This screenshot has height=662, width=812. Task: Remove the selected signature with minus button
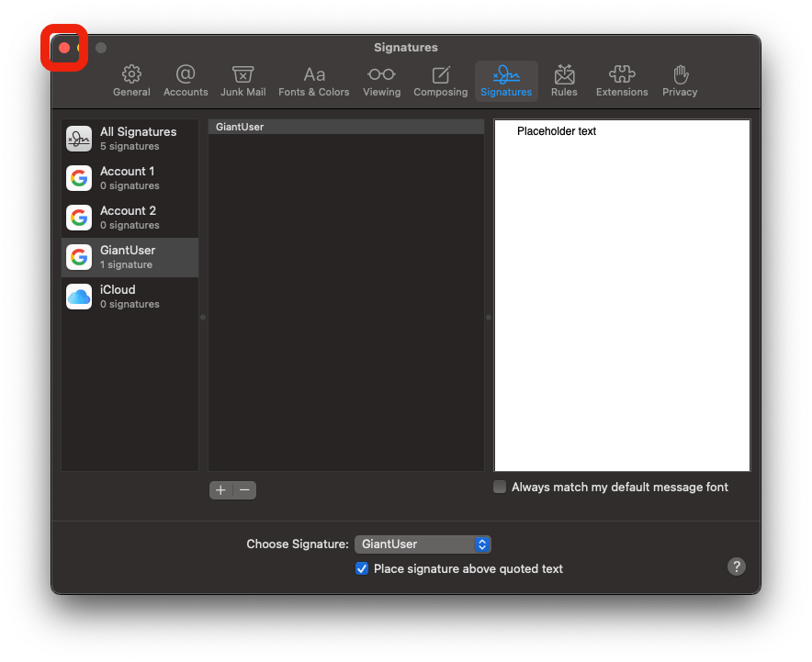244,490
